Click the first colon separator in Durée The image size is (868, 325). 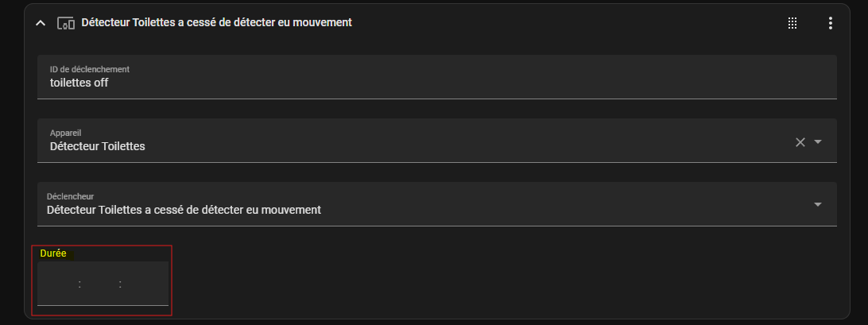tap(79, 284)
